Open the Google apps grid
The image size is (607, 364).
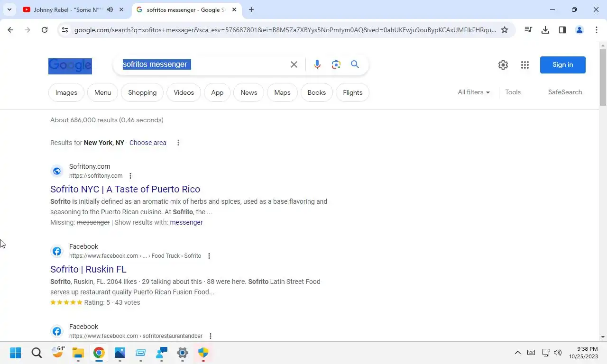524,65
